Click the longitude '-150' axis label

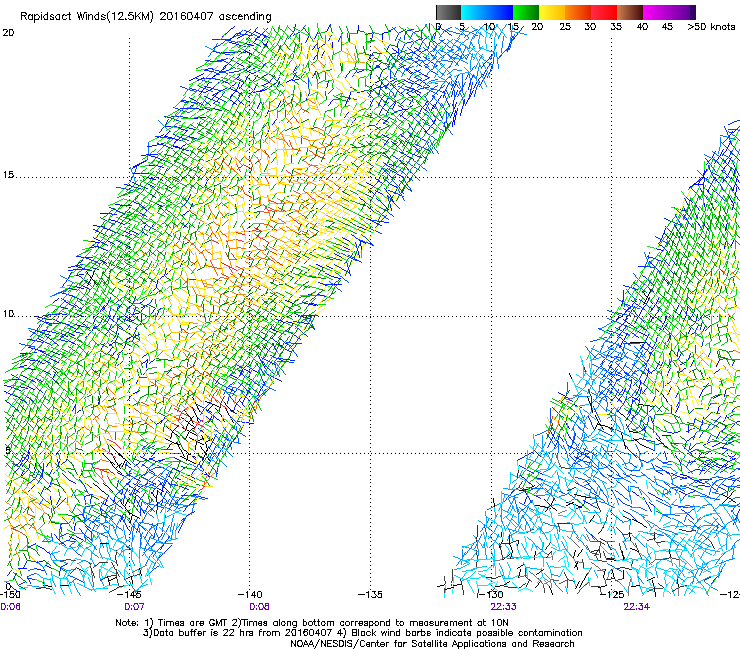(10, 595)
